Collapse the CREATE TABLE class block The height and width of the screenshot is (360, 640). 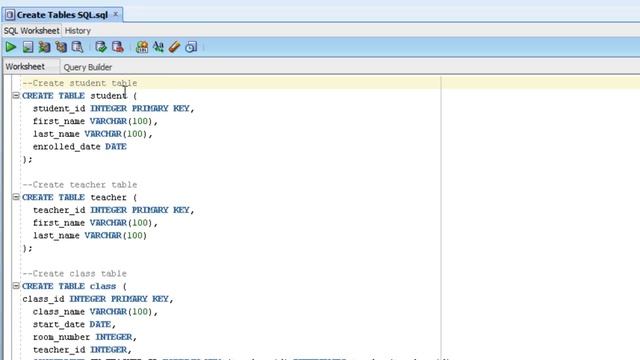coord(16,286)
